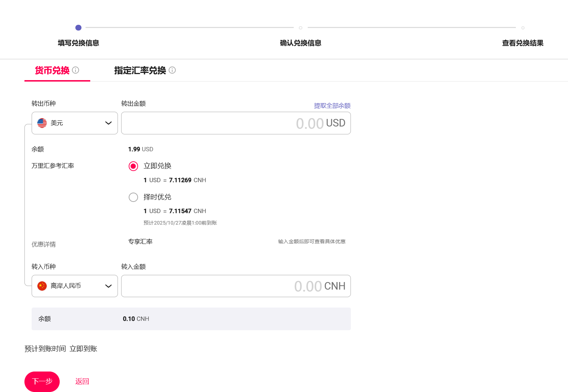The width and height of the screenshot is (568, 392).
Task: Focus the 转出金额 USD input field
Action: [x=216, y=123]
